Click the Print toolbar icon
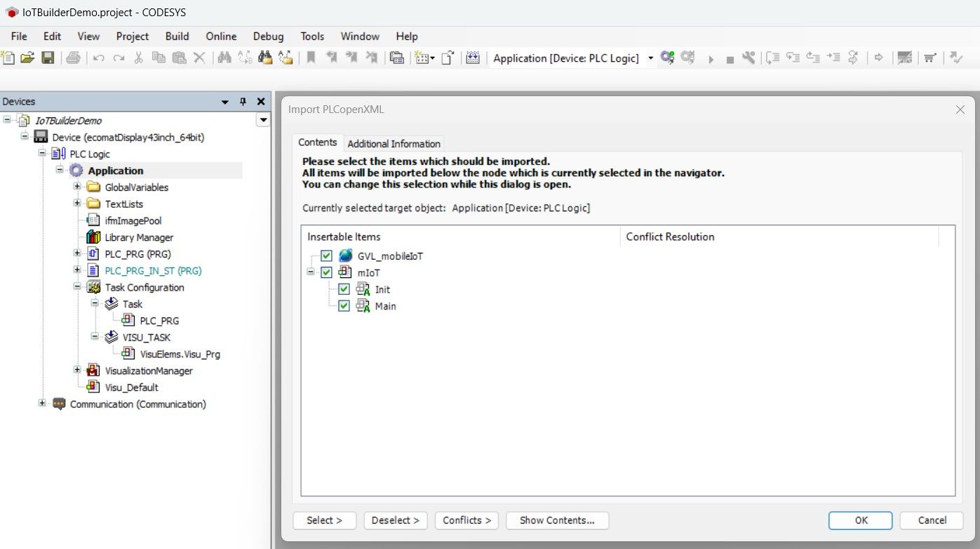Viewport: 980px width, 549px height. 73,58
